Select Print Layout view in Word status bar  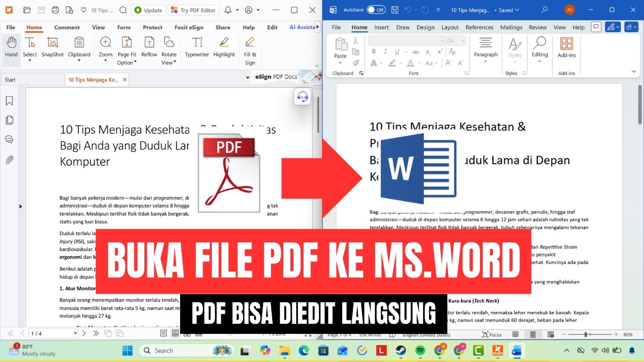[533, 334]
